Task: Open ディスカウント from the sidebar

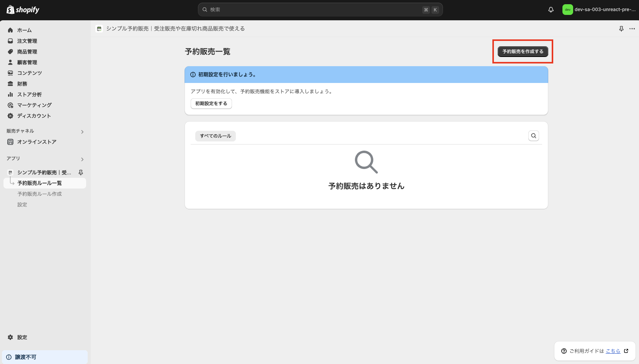Action: (x=34, y=115)
